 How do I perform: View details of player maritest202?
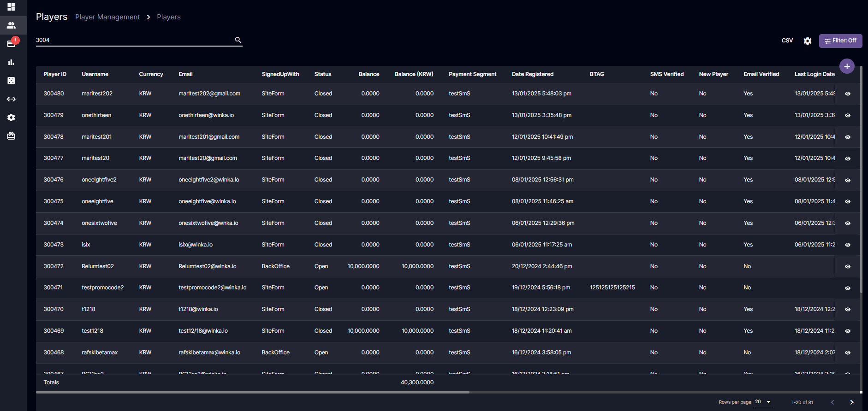848,94
